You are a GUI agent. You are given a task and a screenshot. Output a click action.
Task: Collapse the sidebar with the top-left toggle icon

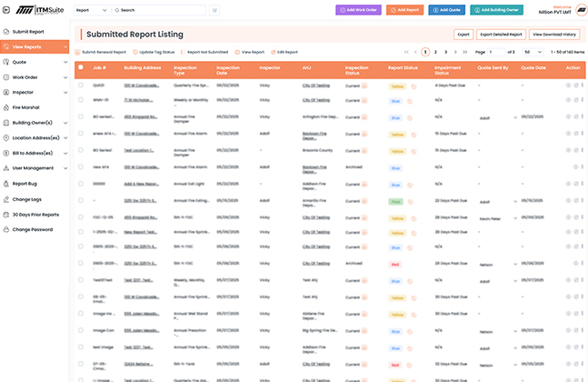pyautogui.click(x=6, y=10)
